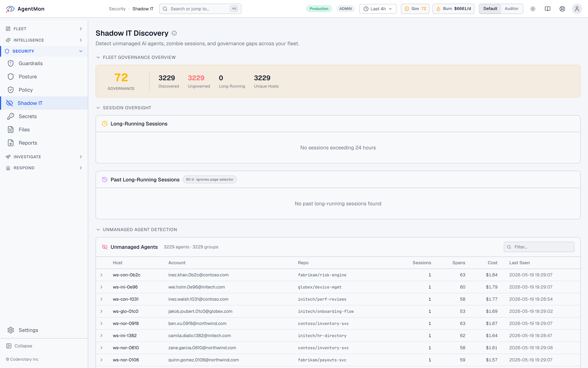Expand the ws-nor-0610 agent row

pos(102,348)
